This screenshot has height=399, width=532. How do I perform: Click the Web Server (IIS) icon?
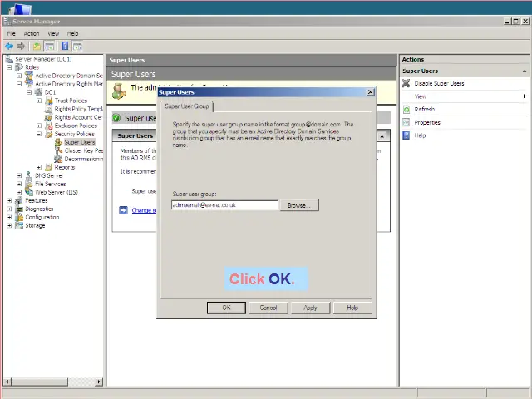[x=29, y=192]
